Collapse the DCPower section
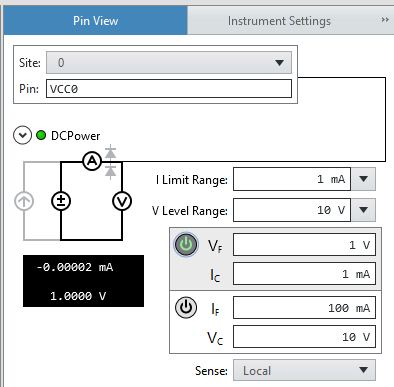The height and width of the screenshot is (387, 394). [22, 135]
